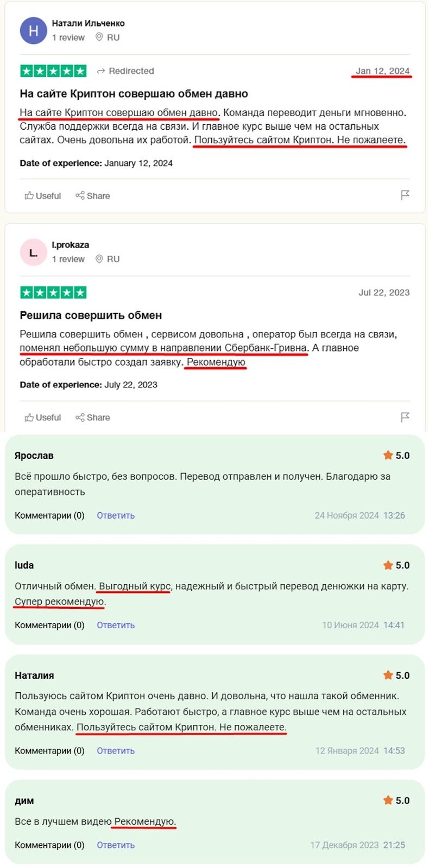
Task: Click the Redirected label
Action: pyautogui.click(x=125, y=71)
